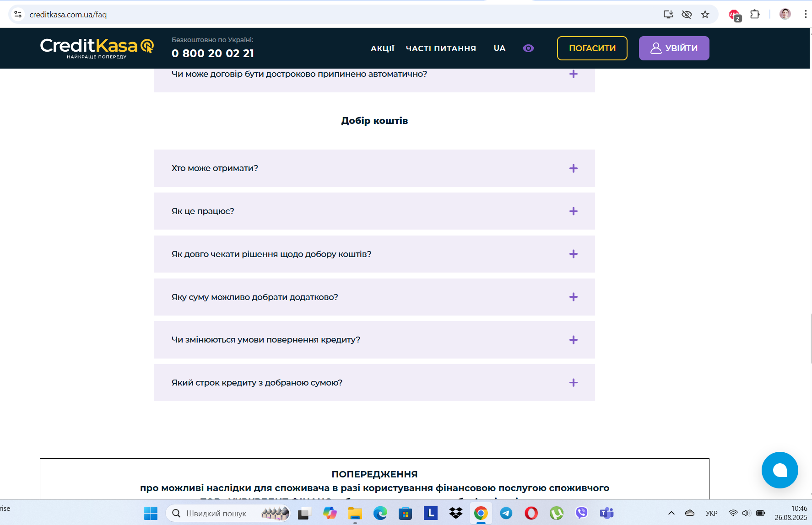Expand 'Який строк кредиту' plus icon
Image resolution: width=812 pixels, height=525 pixels.
(574, 383)
